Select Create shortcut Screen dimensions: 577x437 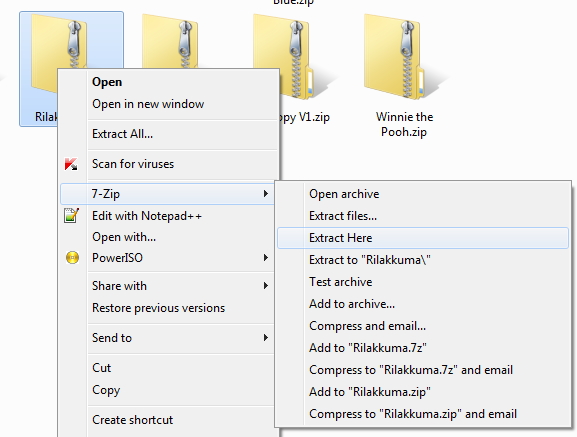pos(167,420)
